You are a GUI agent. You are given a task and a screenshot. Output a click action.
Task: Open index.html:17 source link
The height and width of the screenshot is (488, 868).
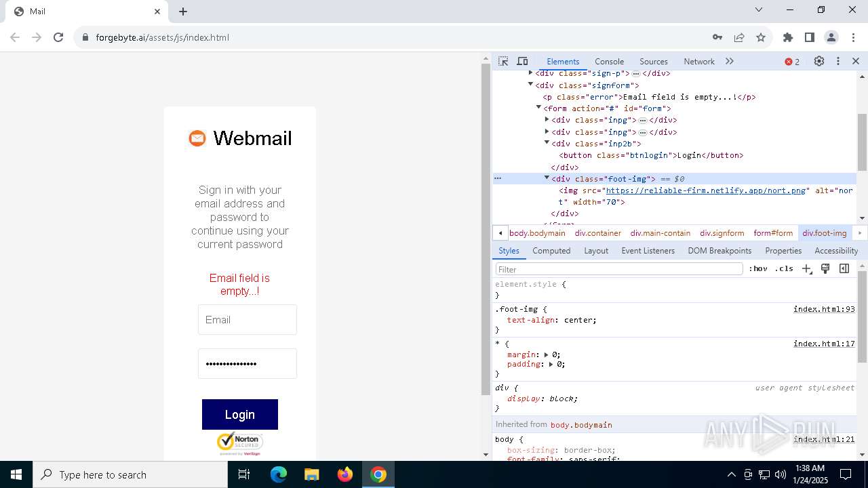(x=824, y=344)
